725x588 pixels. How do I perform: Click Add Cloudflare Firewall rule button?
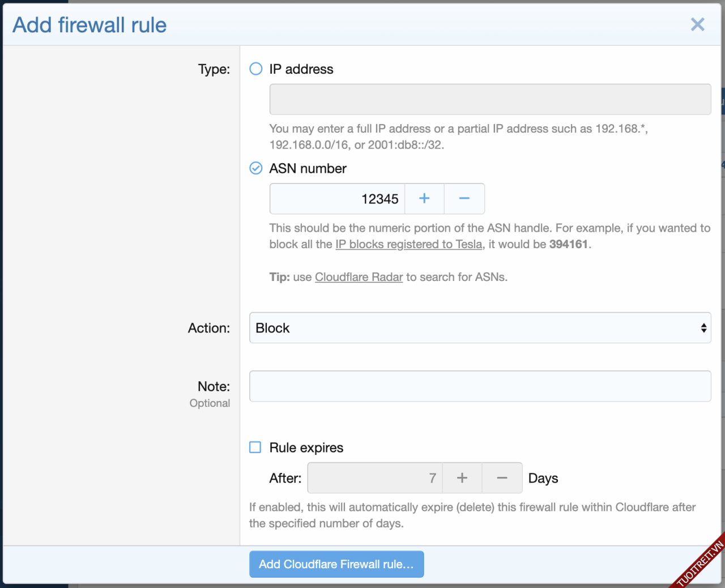[336, 564]
